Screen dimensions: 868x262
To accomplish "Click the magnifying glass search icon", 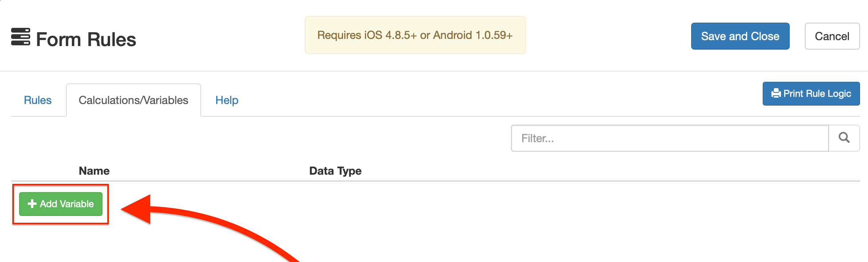I will [x=844, y=138].
